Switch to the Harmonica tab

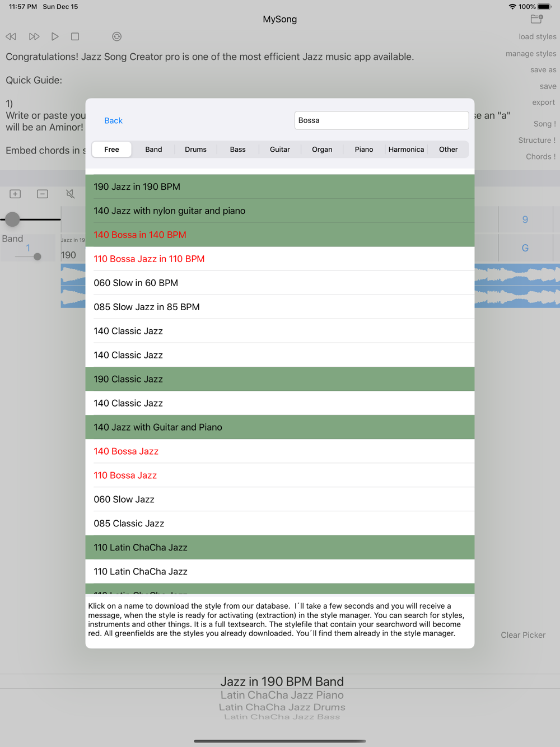pyautogui.click(x=406, y=150)
